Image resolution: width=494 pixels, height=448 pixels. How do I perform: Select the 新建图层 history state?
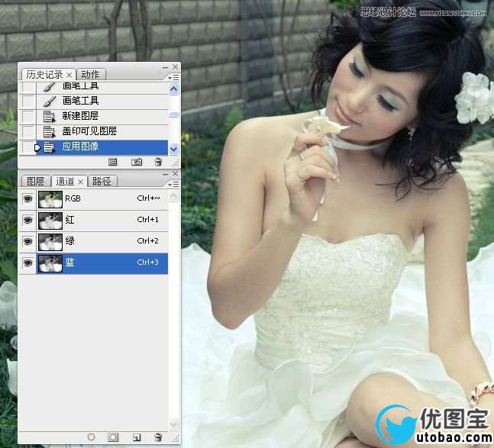102,116
